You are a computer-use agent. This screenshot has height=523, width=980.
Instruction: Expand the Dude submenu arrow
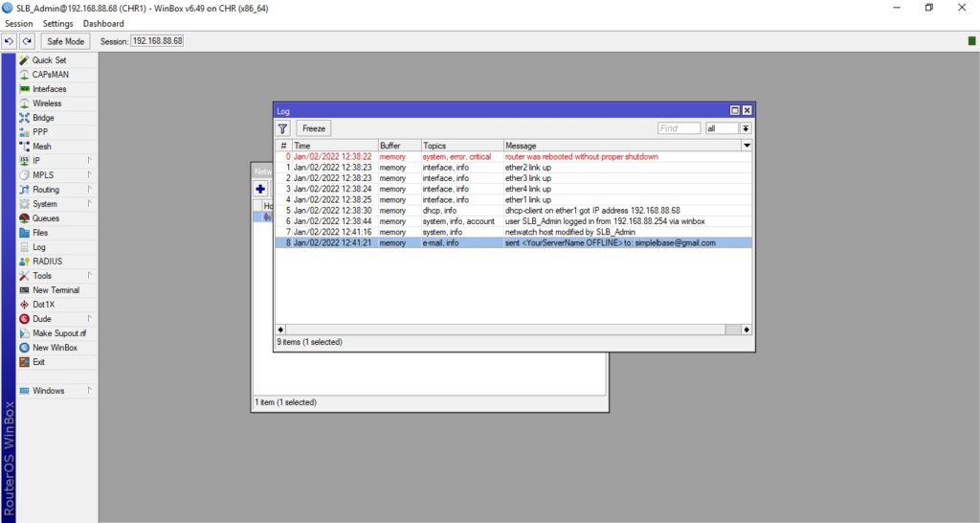click(x=89, y=318)
